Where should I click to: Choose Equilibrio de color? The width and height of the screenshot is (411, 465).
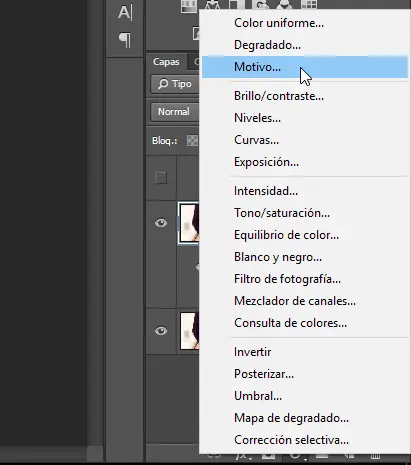point(305,235)
